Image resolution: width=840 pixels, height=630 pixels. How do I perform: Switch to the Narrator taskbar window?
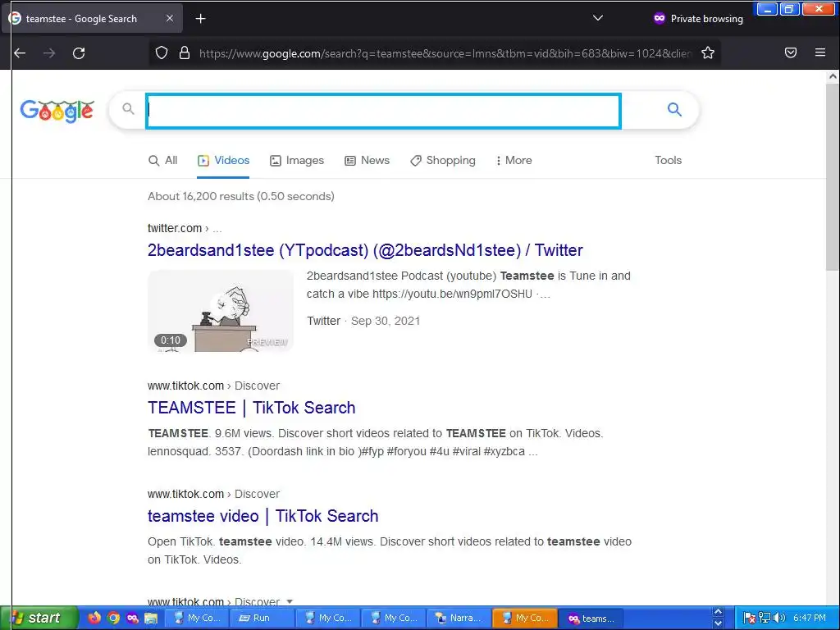click(x=459, y=618)
